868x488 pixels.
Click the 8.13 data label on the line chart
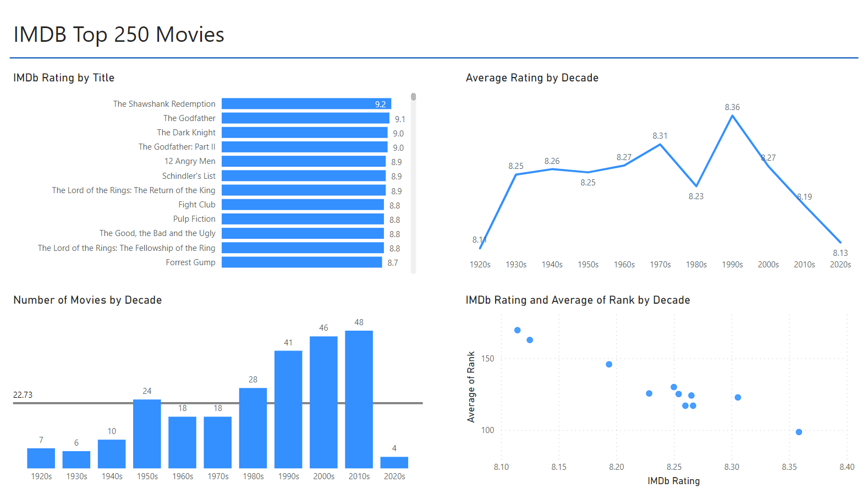tap(840, 253)
